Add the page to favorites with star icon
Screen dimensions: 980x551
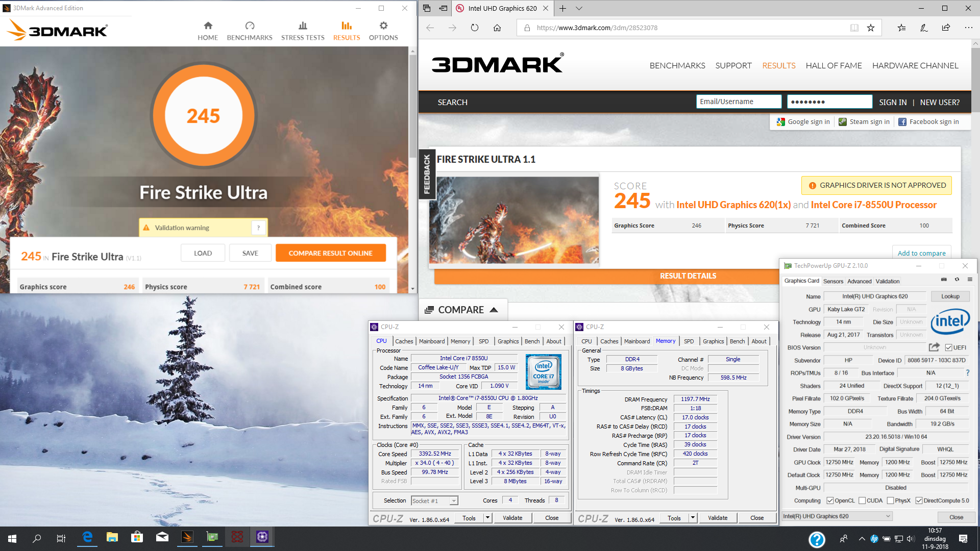871,28
